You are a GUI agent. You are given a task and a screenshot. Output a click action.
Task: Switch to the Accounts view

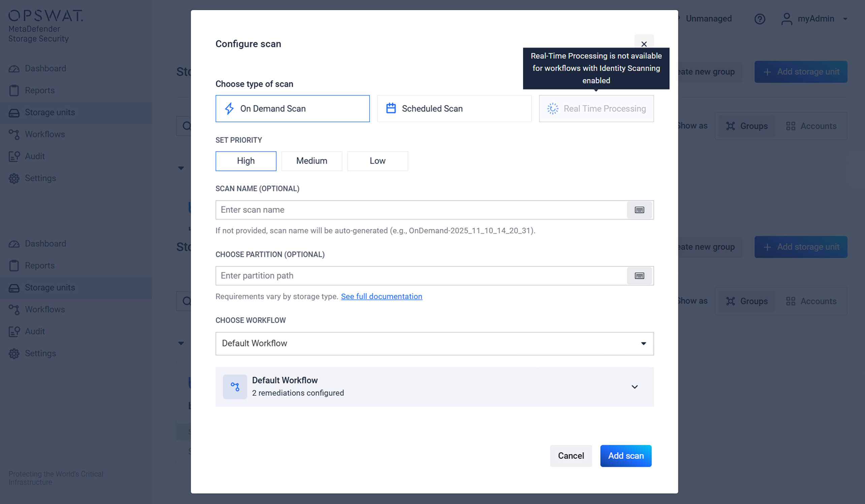tap(811, 126)
